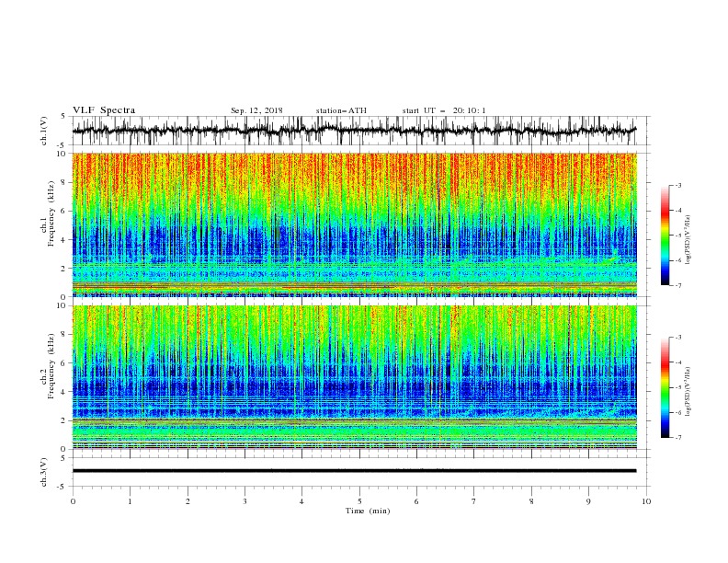Click the log(PSD) label of ch.1 color bar
This screenshot has width=728, height=563.
pos(688,240)
